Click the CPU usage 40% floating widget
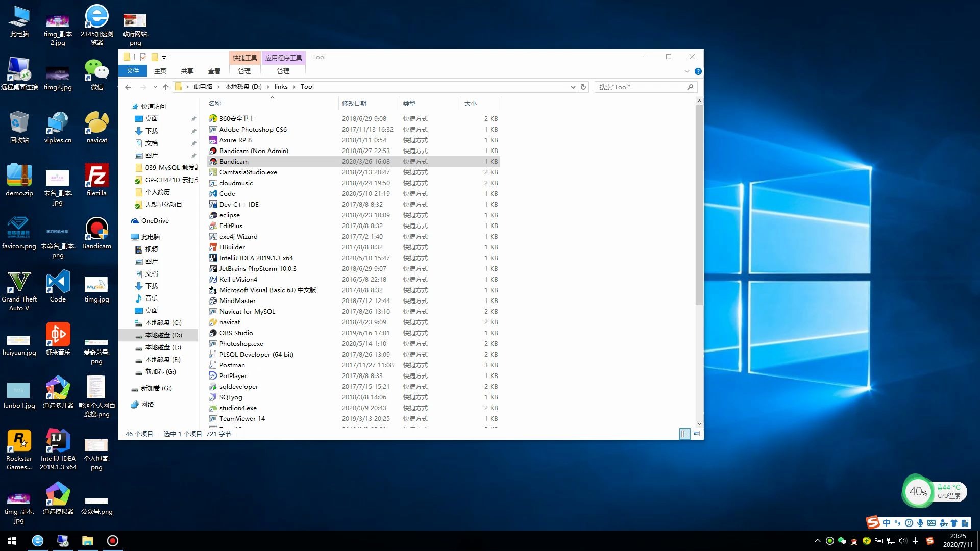980x551 pixels. click(918, 491)
